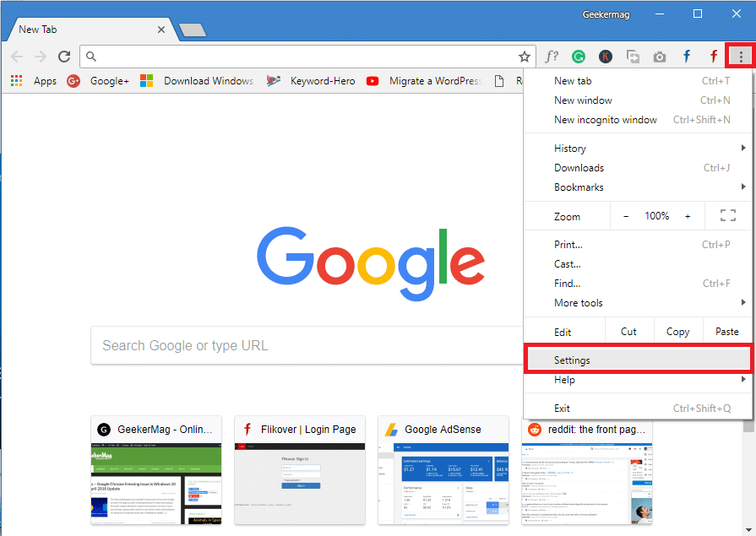Open the reddit front page thumbnail
The image size is (756, 536).
point(587,470)
